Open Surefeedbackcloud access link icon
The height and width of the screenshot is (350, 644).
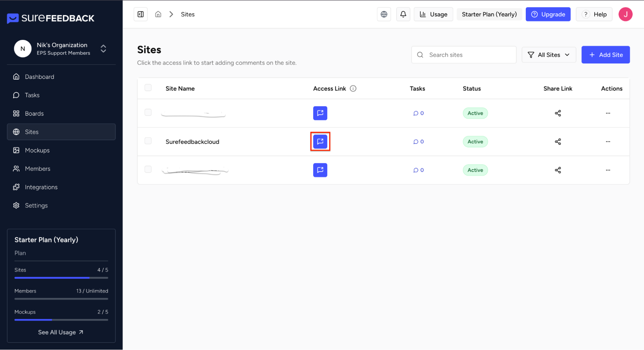pos(320,142)
